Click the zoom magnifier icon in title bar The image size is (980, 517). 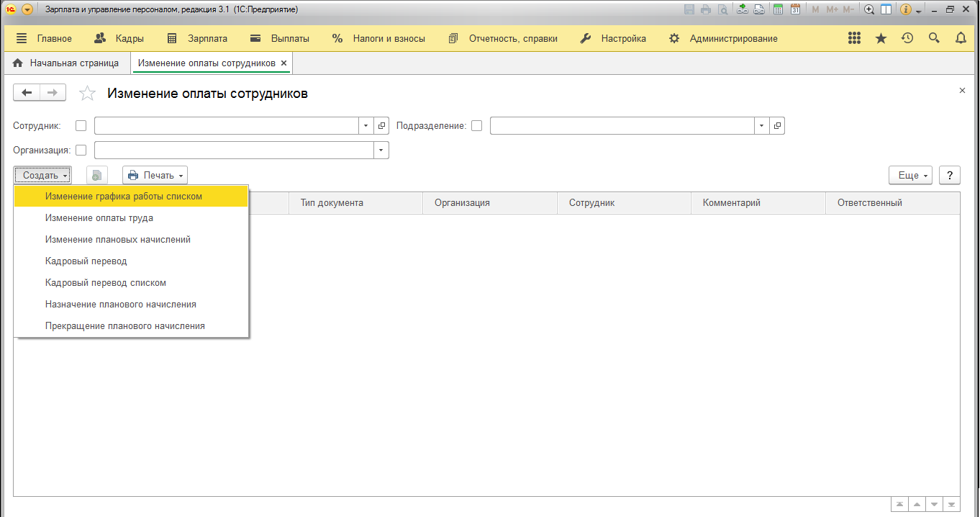869,10
